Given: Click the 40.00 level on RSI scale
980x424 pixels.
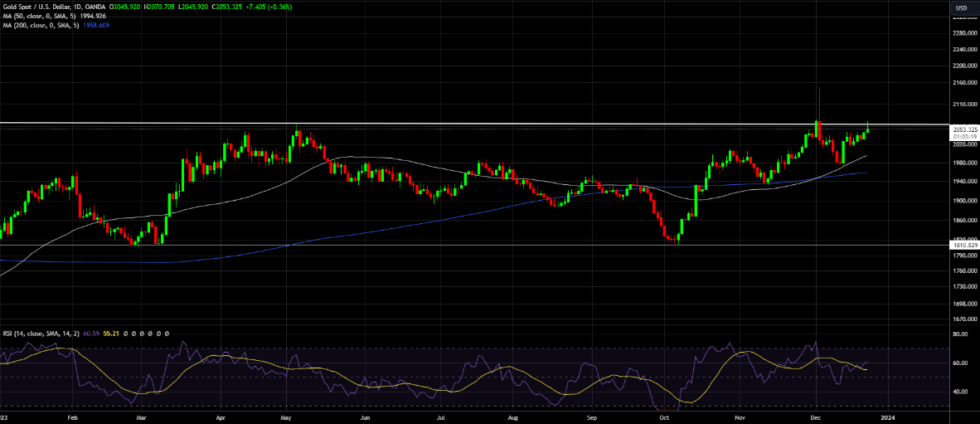Looking at the screenshot, I should [x=961, y=392].
